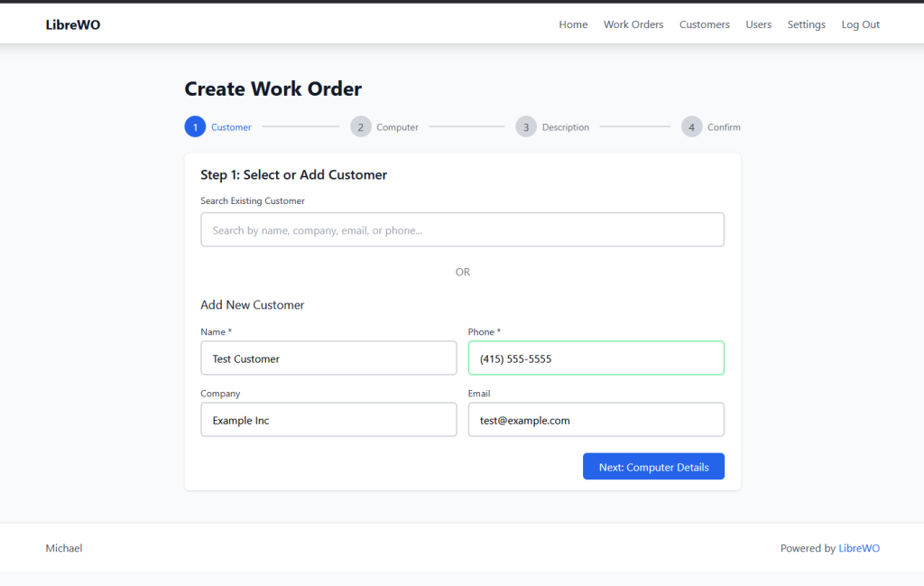Click the step 2 Computer circle
The image size is (924, 586).
point(360,126)
